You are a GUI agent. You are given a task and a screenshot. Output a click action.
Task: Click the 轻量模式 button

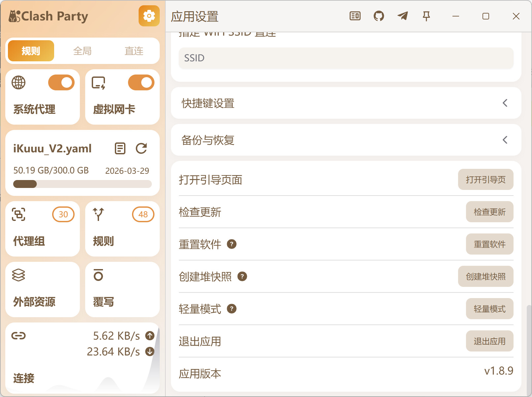click(490, 309)
